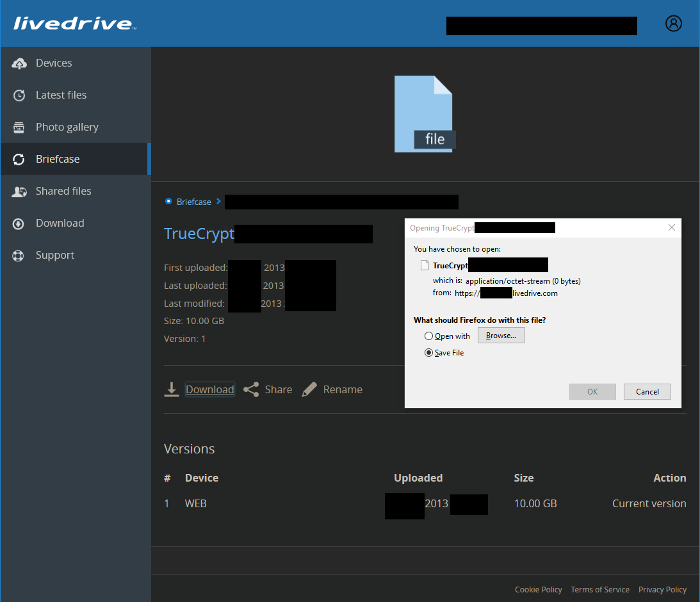This screenshot has width=700, height=602.
Task: Open the Cookie Policy link
Action: click(x=539, y=589)
